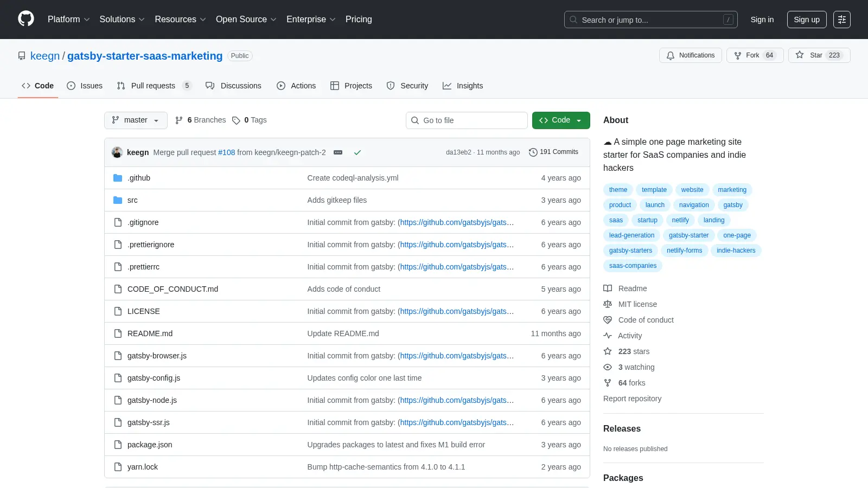The image size is (868, 488).
Task: Click the tag icon beside 0 Tags
Action: (236, 120)
